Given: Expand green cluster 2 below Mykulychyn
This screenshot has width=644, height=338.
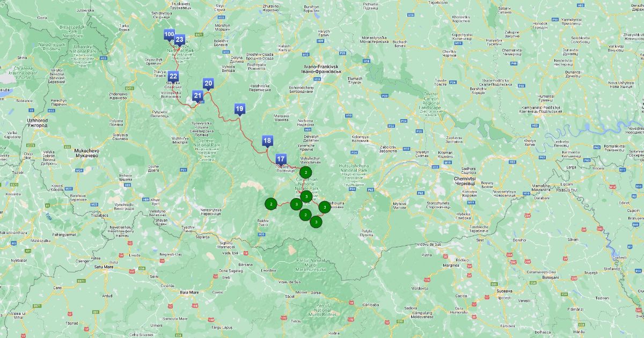Looking at the screenshot, I should [305, 172].
